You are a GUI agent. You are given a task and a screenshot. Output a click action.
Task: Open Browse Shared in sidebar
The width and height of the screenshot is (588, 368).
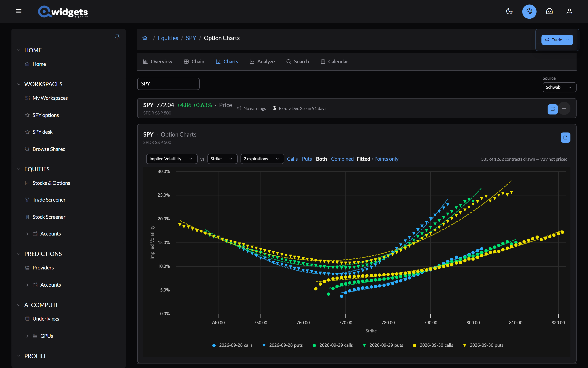(45, 149)
